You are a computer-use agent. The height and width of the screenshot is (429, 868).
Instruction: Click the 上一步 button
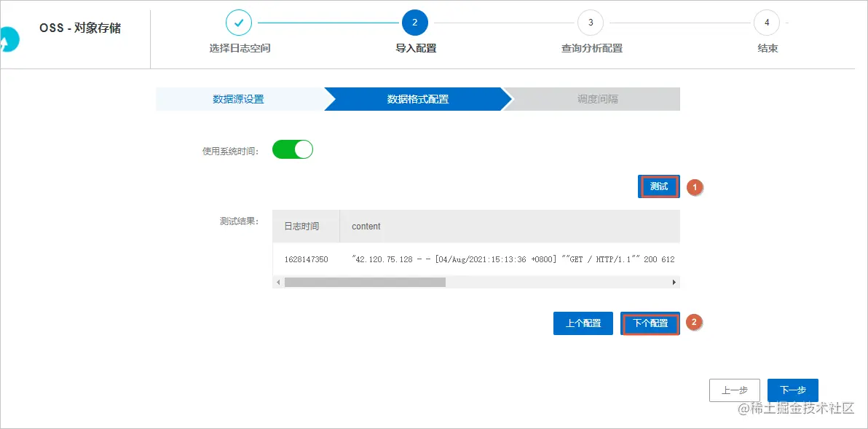[x=735, y=390]
